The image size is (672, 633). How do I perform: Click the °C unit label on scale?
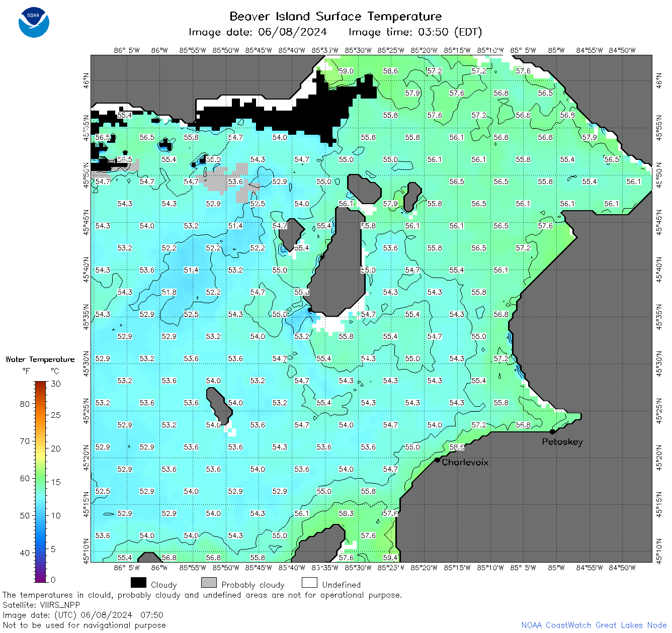(x=55, y=371)
